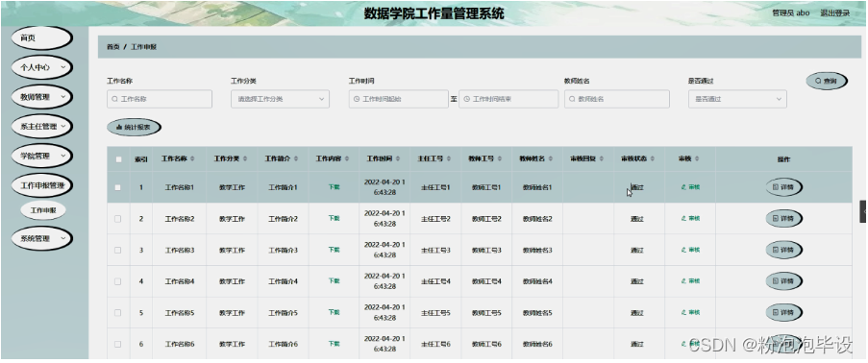Select 工作申报 submenu item in sidebar
The image size is (868, 363).
click(43, 210)
